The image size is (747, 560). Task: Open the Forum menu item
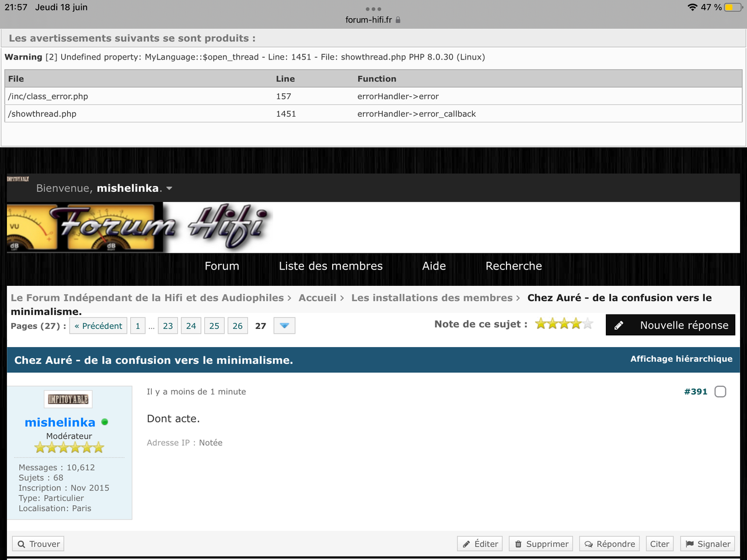222,266
